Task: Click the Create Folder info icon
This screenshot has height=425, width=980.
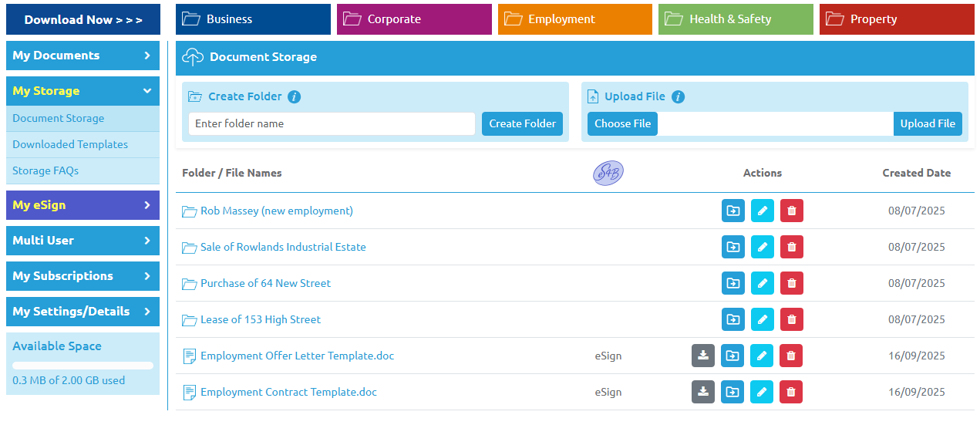Action: point(294,97)
